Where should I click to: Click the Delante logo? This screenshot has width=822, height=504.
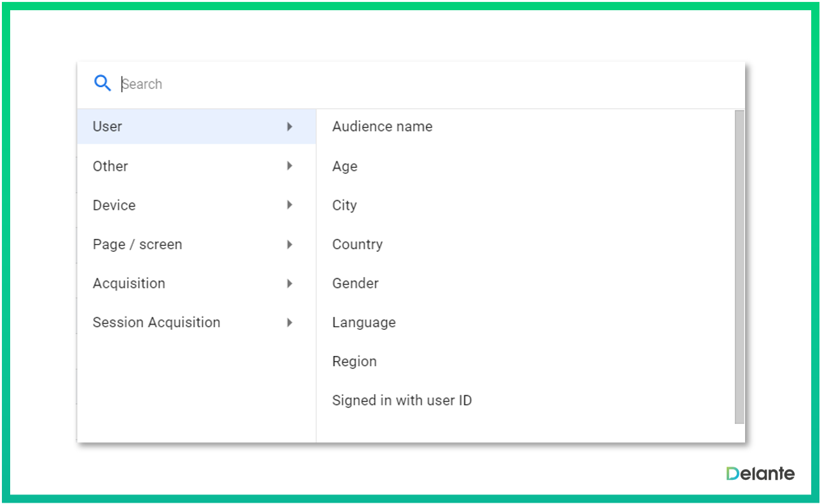[760, 473]
